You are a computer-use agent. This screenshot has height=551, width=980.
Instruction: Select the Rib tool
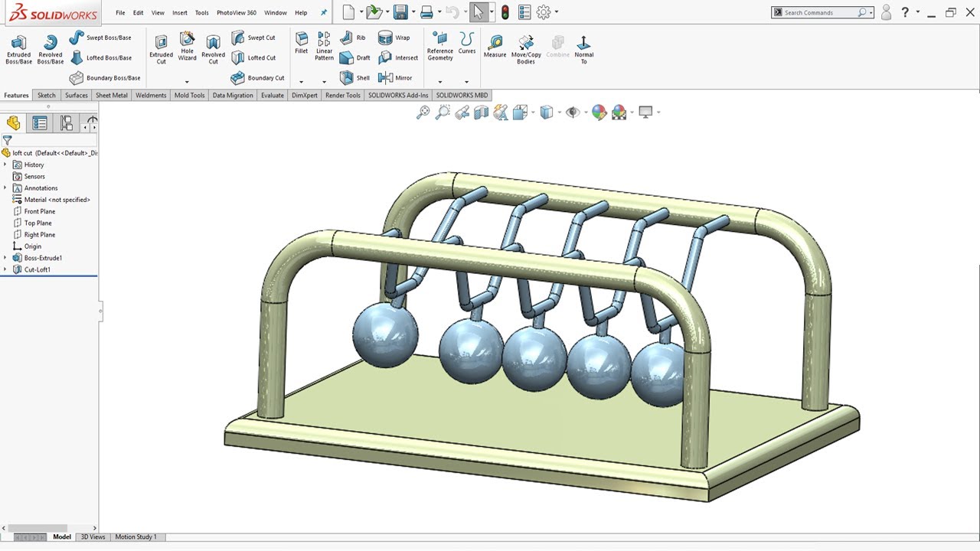353,37
